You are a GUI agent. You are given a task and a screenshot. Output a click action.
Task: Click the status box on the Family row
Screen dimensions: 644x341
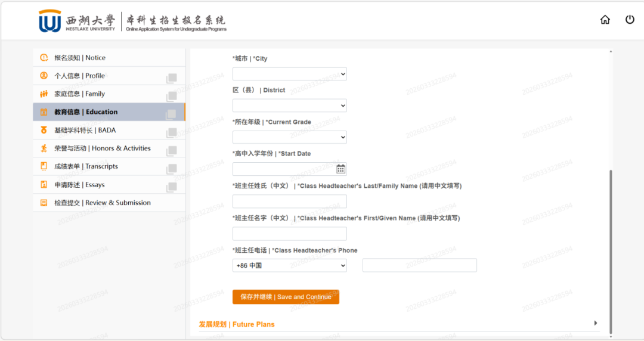tap(172, 96)
